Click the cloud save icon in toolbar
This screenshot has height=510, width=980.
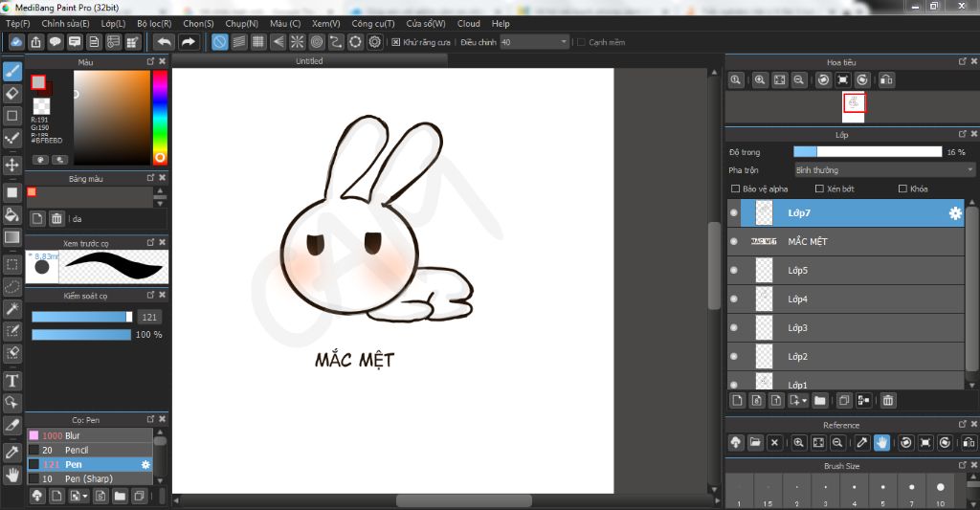pyautogui.click(x=16, y=42)
